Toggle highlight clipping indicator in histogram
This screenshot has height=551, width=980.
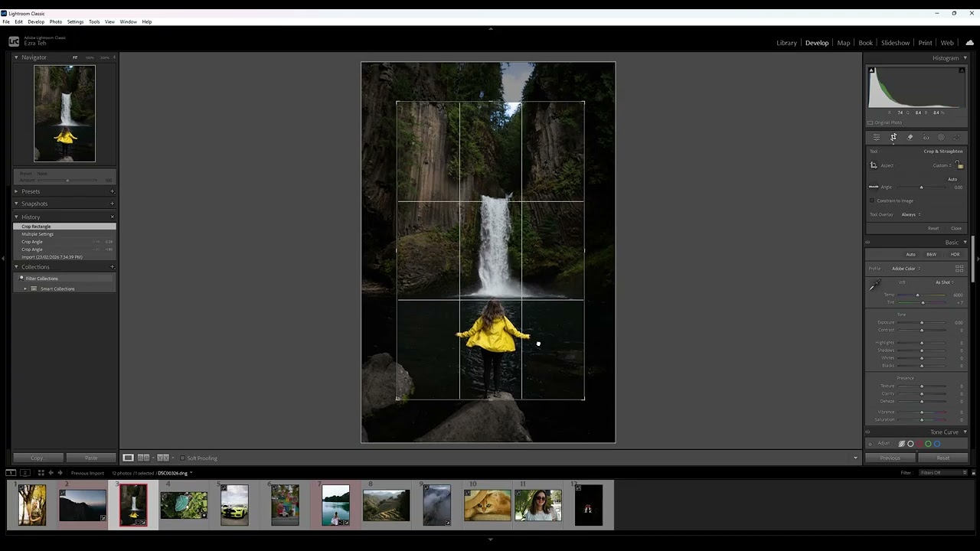(962, 70)
